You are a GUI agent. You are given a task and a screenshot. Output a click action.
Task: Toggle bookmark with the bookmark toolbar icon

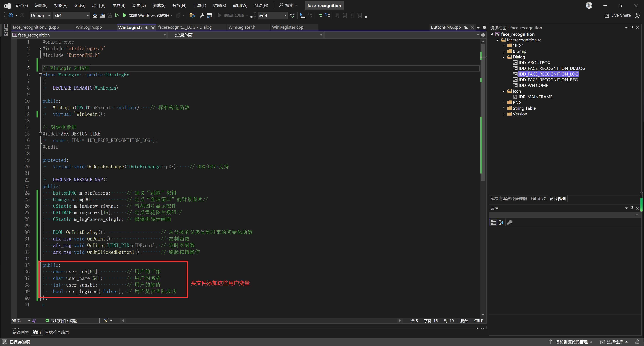337,16
